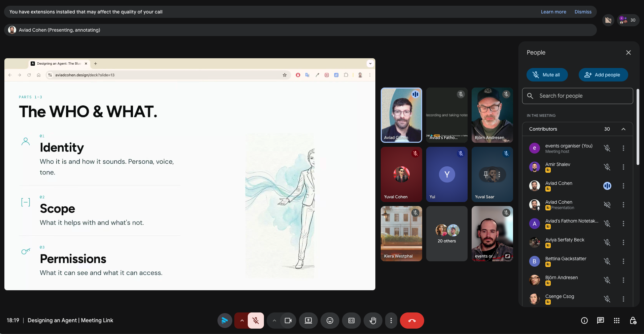Select Yuval Cohen participant tile
The width and height of the screenshot is (644, 334).
pos(401,174)
